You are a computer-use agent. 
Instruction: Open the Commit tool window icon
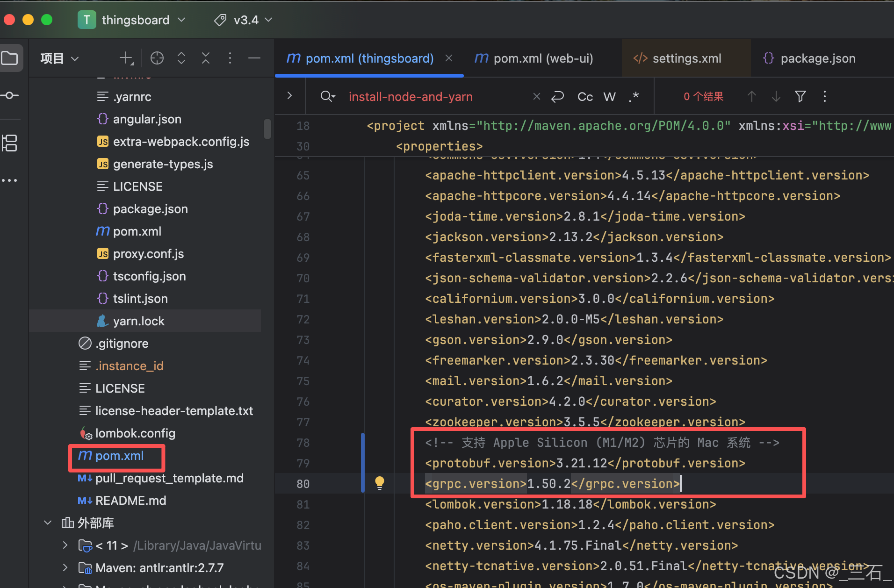(x=10, y=95)
